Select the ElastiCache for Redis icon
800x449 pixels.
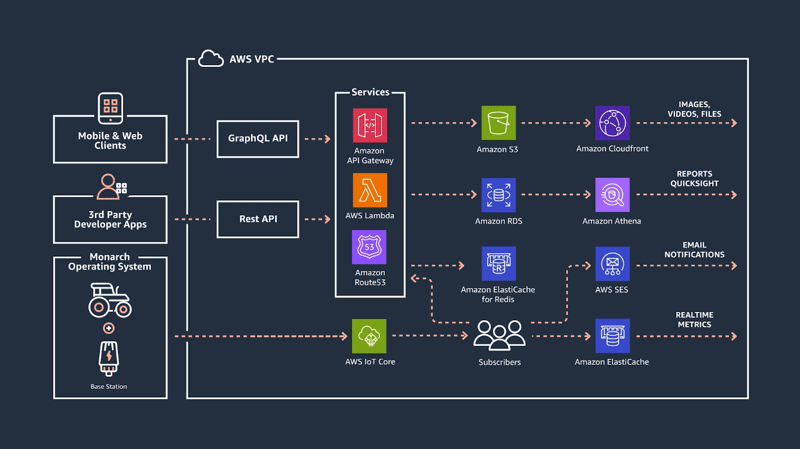tap(498, 264)
